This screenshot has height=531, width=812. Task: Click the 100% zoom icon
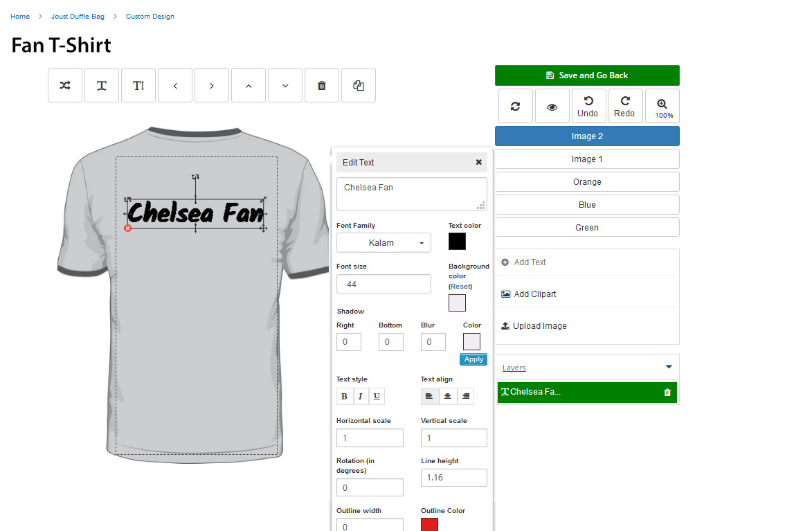click(662, 106)
